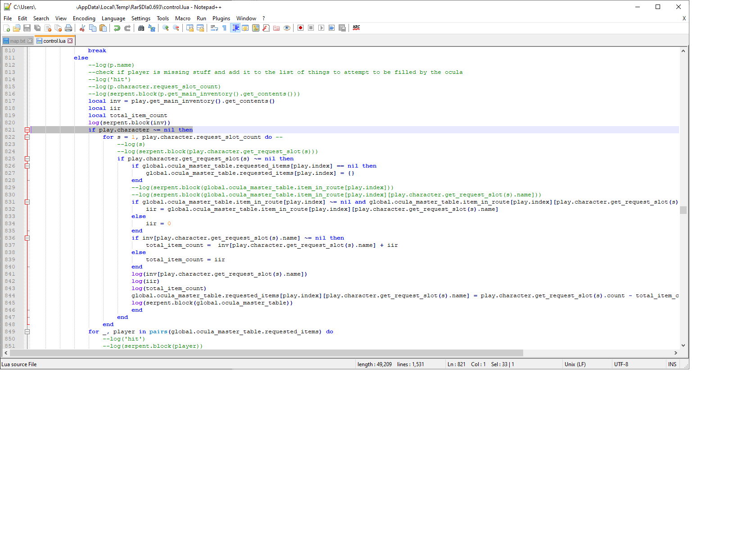
Task: Switch to the map.txt tab
Action: pyautogui.click(x=18, y=41)
